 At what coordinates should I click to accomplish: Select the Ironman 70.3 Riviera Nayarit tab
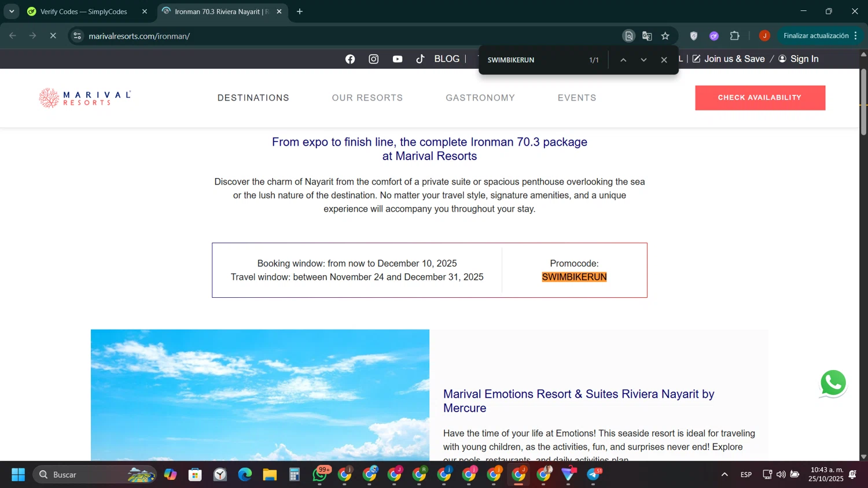(x=221, y=12)
